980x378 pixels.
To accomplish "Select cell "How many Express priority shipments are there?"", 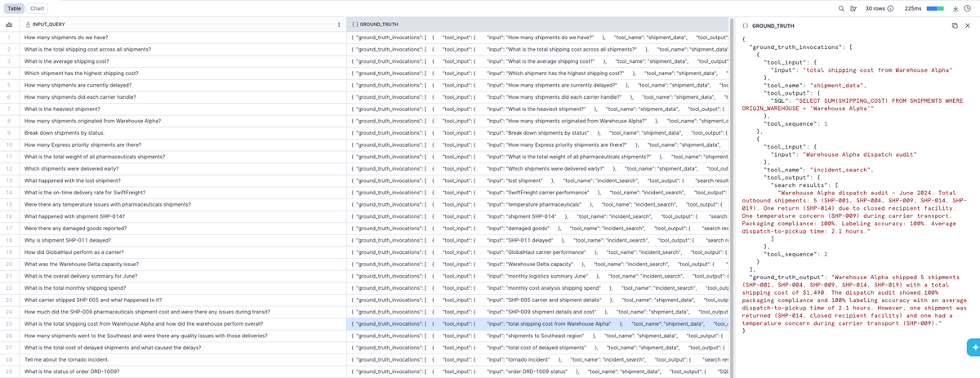I will click(x=182, y=145).
